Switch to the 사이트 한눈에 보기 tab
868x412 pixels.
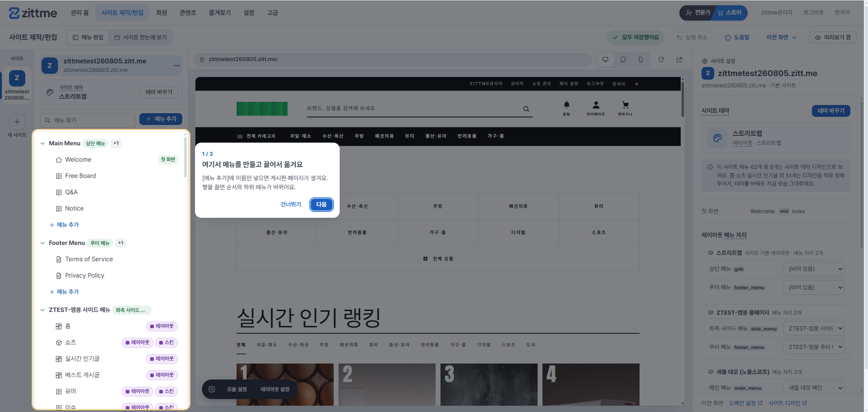click(x=141, y=38)
